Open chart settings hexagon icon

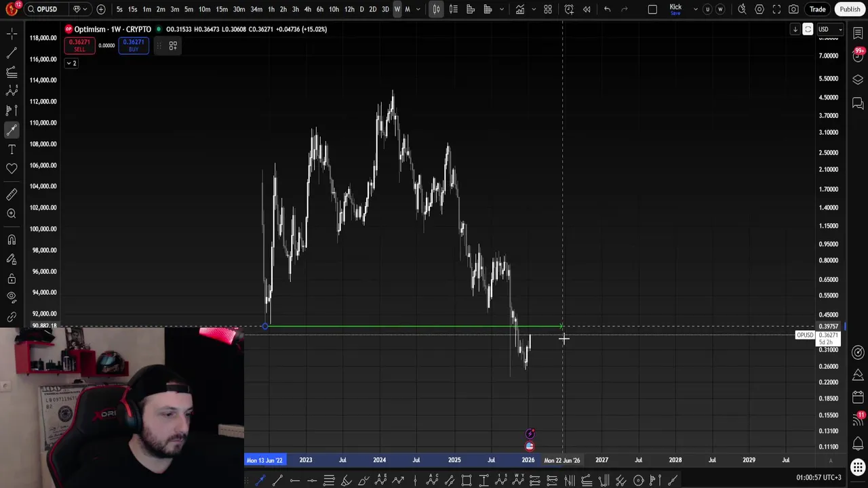[759, 9]
